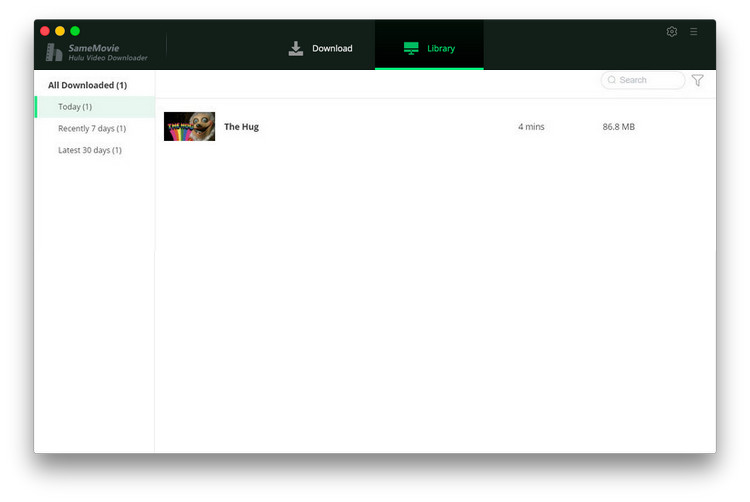Viewport: 750px width, 502px height.
Task: Select Recently 7 days (1)
Action: pos(92,128)
